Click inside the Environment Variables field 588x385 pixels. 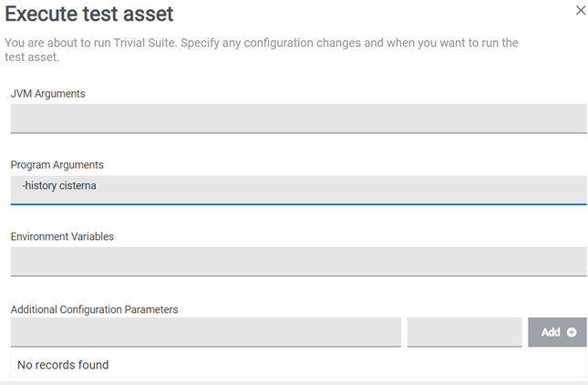[x=298, y=261]
